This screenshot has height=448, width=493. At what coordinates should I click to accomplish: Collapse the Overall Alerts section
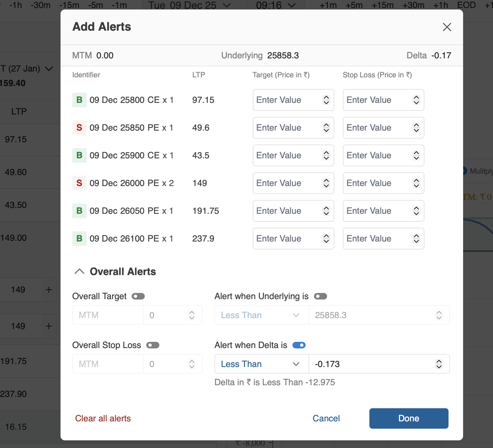pyautogui.click(x=79, y=271)
